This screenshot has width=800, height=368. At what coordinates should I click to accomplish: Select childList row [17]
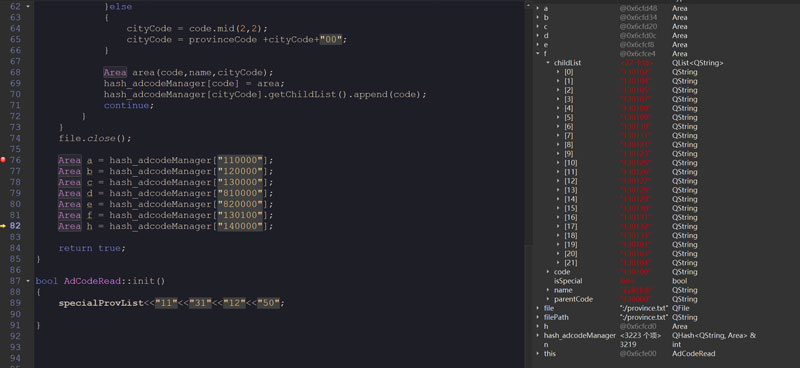(x=666, y=227)
